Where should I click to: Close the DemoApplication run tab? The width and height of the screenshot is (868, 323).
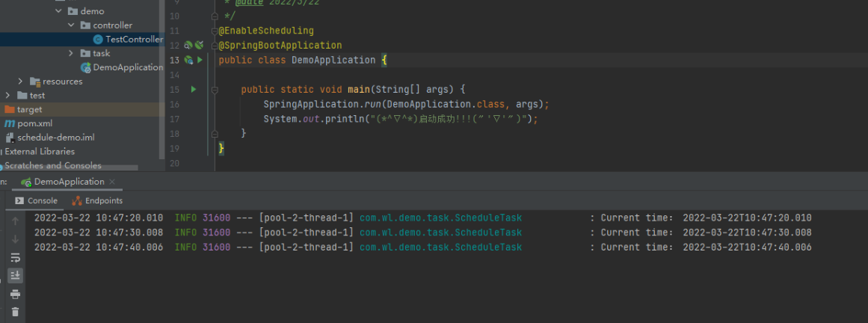pyautogui.click(x=112, y=182)
